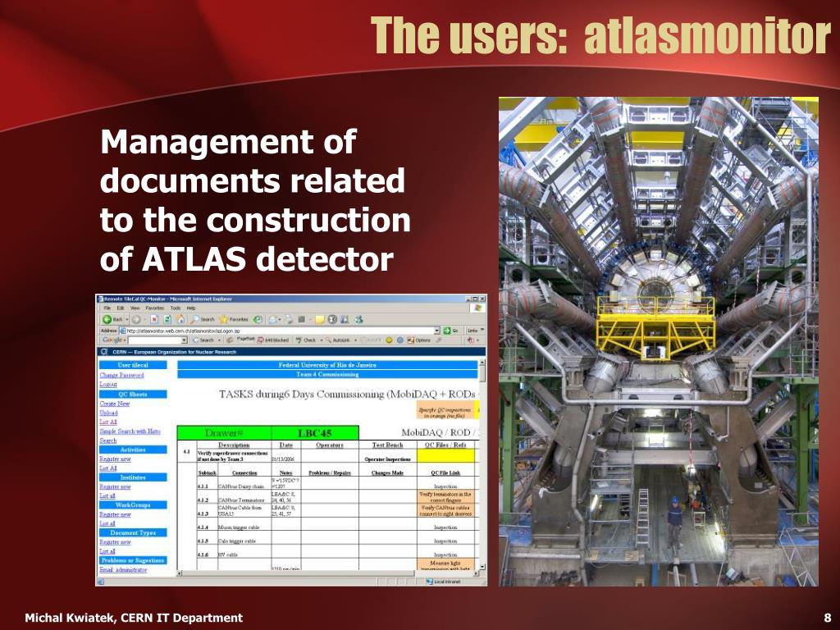Open the Help menu
The image size is (840, 630).
click(x=191, y=308)
